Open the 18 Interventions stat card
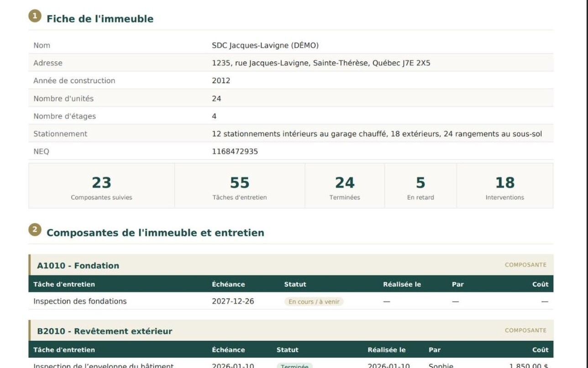This screenshot has height=368, width=588. click(505, 186)
